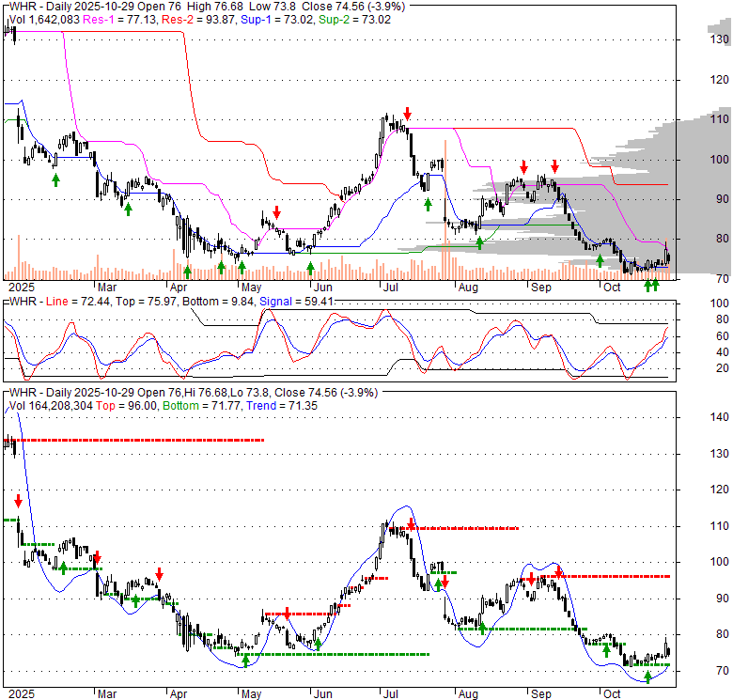
Task: Click the Top = 75.97 oscillator label
Action: click(x=147, y=302)
